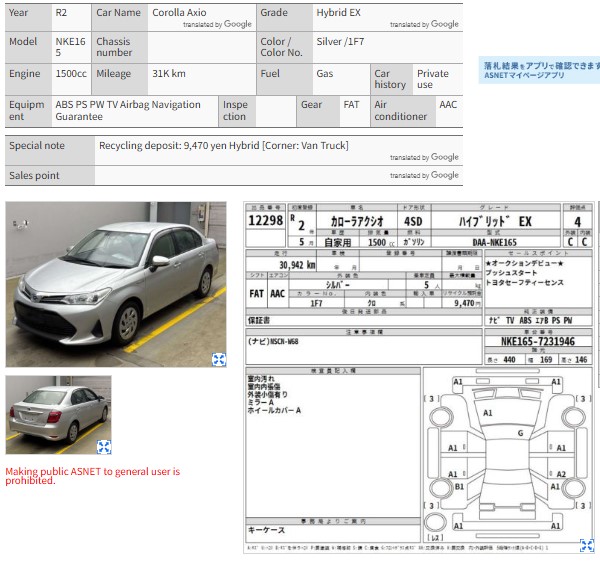
Task: Select the 'Recycling deposit: 9,470 yen' special note
Action: tap(163, 145)
